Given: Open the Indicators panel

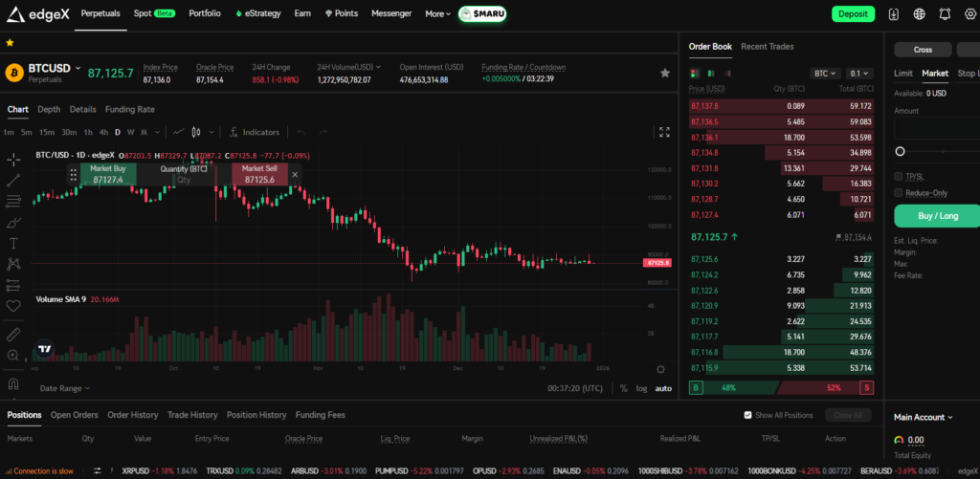Looking at the screenshot, I should (255, 132).
